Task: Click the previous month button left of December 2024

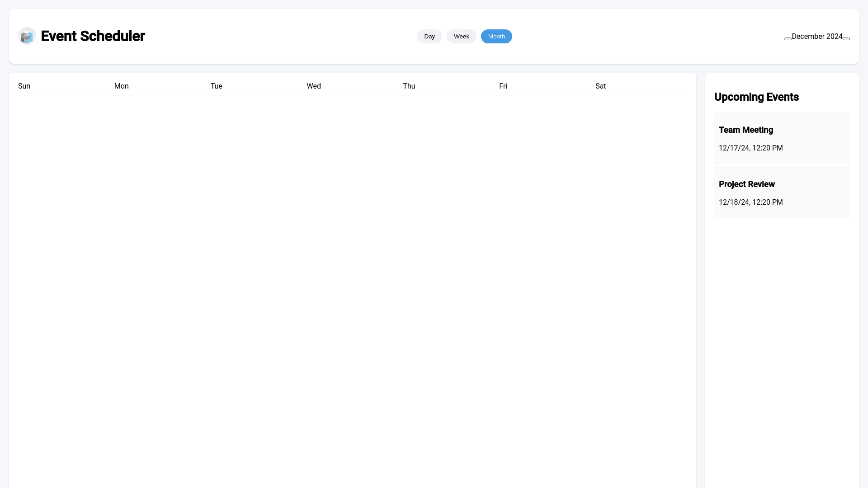Action: pyautogui.click(x=788, y=39)
